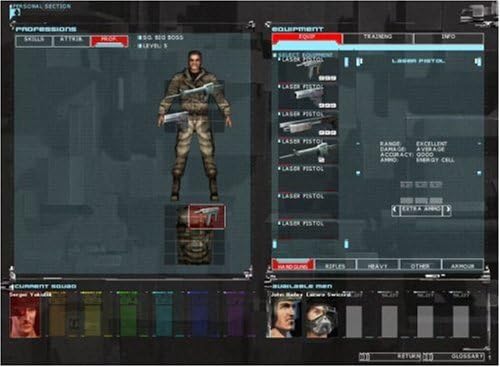The height and width of the screenshot is (367, 500).
Task: Show Heavy weapons category
Action: [x=377, y=265]
